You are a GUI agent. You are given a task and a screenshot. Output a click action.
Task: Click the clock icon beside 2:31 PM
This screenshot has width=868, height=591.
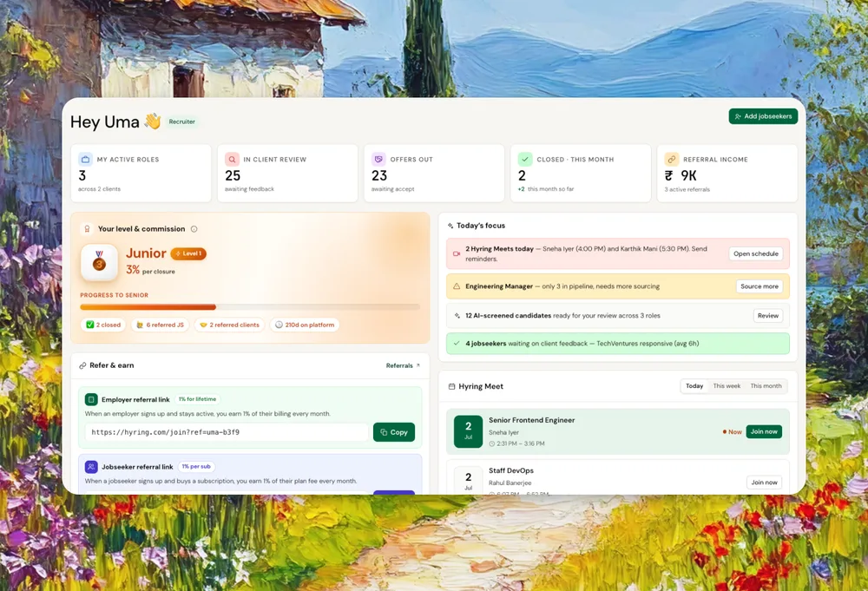click(491, 443)
